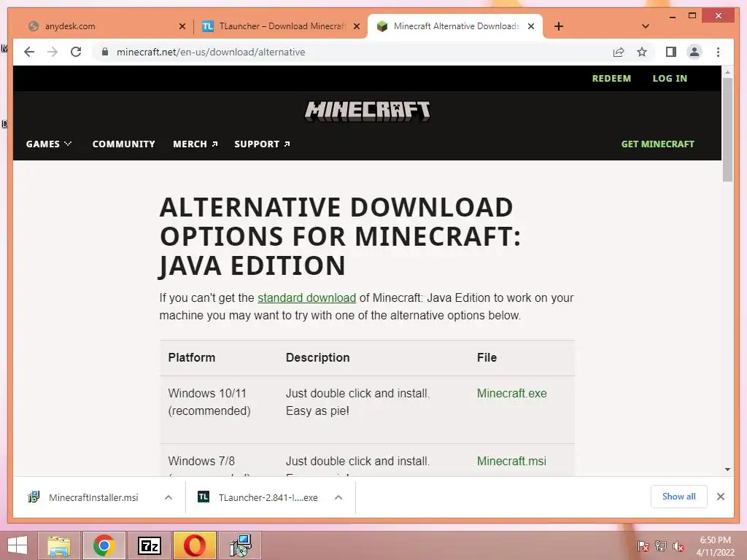Download Minecraft.msi for Windows 7/8
The image size is (747, 560).
click(x=511, y=461)
